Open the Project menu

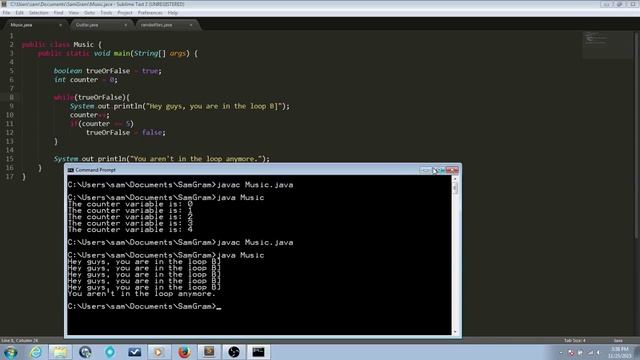(x=124, y=13)
